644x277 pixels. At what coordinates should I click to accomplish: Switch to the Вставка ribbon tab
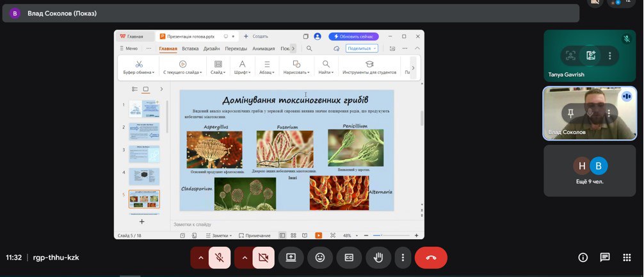(190, 48)
